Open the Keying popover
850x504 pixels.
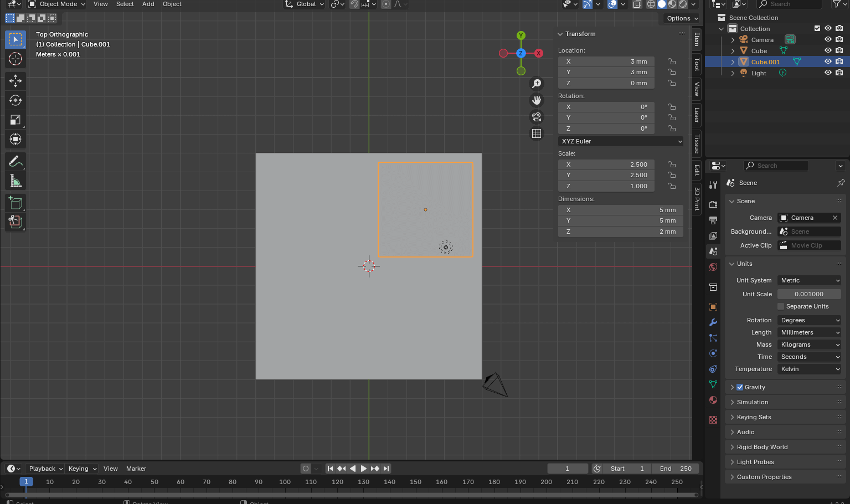pyautogui.click(x=82, y=469)
